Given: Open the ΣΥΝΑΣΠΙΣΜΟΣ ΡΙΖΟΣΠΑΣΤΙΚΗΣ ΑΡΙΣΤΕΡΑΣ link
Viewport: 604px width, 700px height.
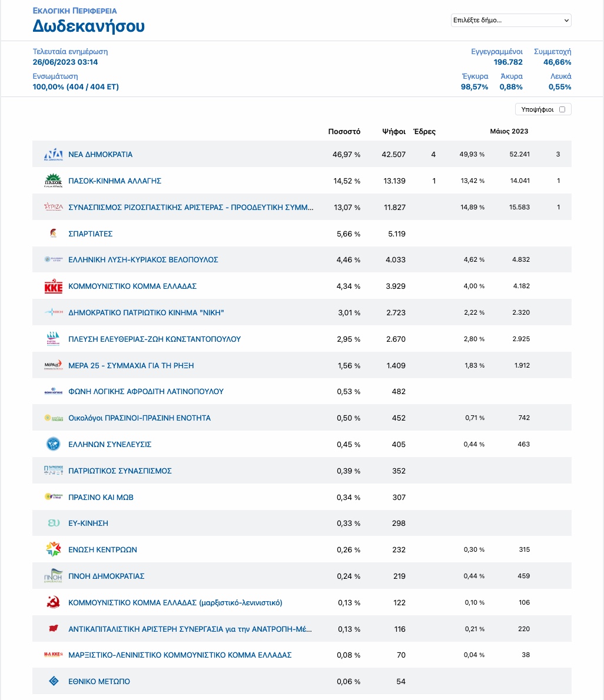Looking at the screenshot, I should pyautogui.click(x=191, y=207).
